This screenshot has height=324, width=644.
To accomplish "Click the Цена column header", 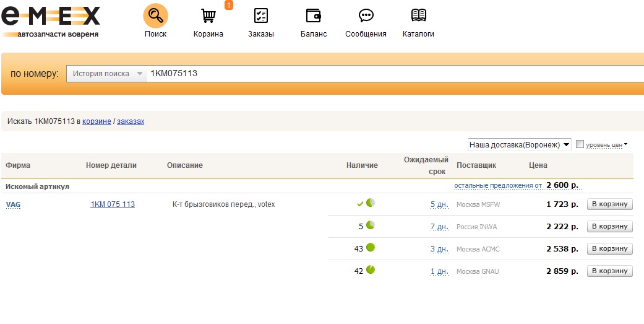I will tap(538, 165).
